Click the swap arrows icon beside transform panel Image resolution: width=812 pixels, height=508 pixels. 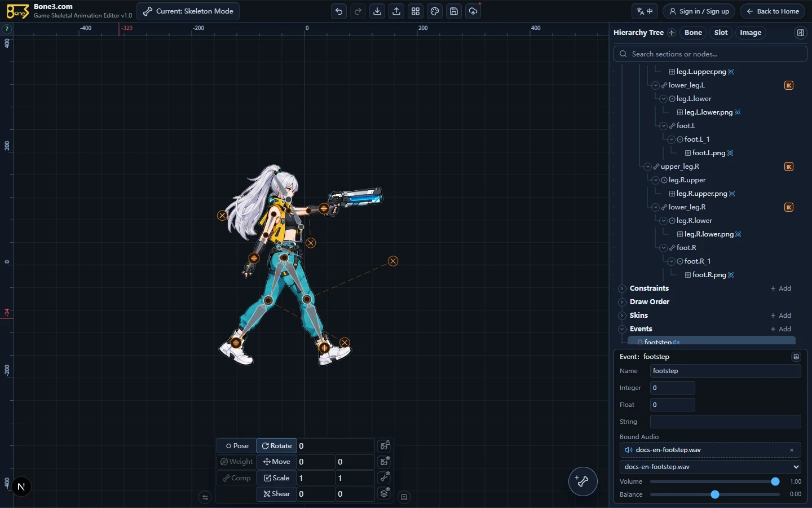coord(205,497)
